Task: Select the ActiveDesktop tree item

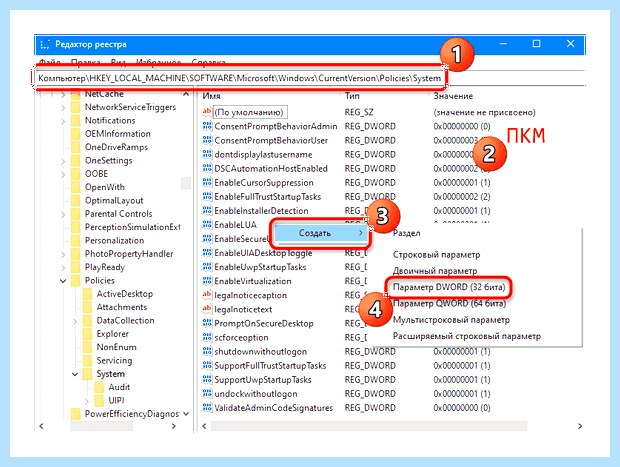Action: (x=125, y=294)
